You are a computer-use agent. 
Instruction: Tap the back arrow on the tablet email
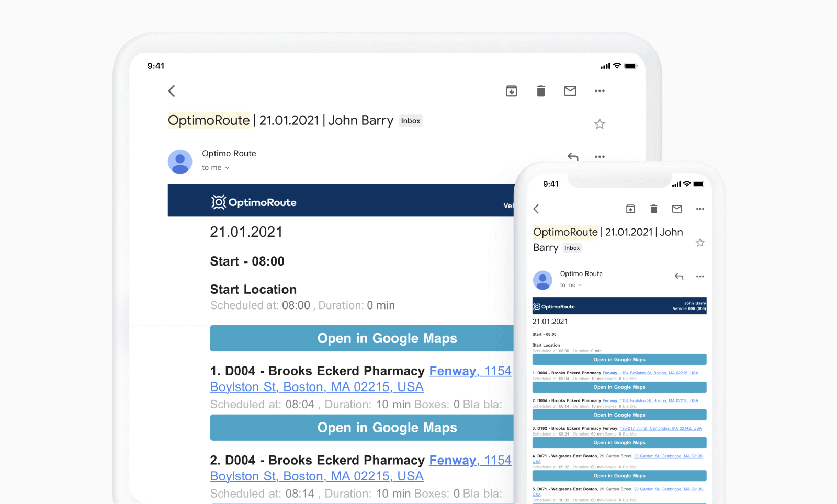click(x=172, y=91)
